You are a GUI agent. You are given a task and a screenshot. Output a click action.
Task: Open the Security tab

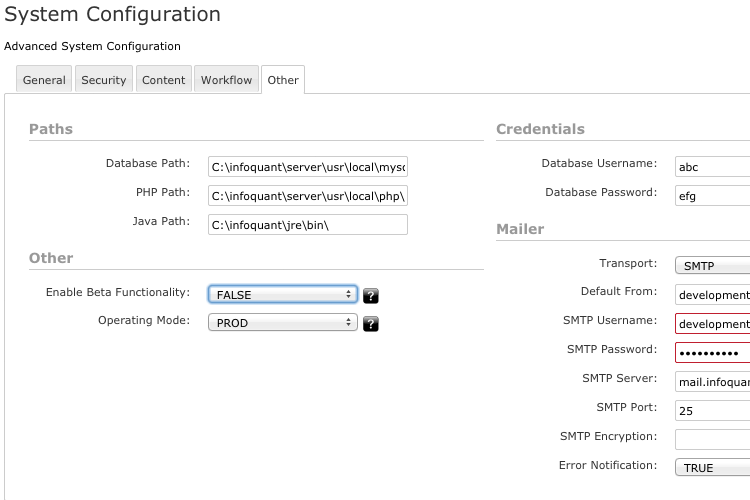[104, 80]
